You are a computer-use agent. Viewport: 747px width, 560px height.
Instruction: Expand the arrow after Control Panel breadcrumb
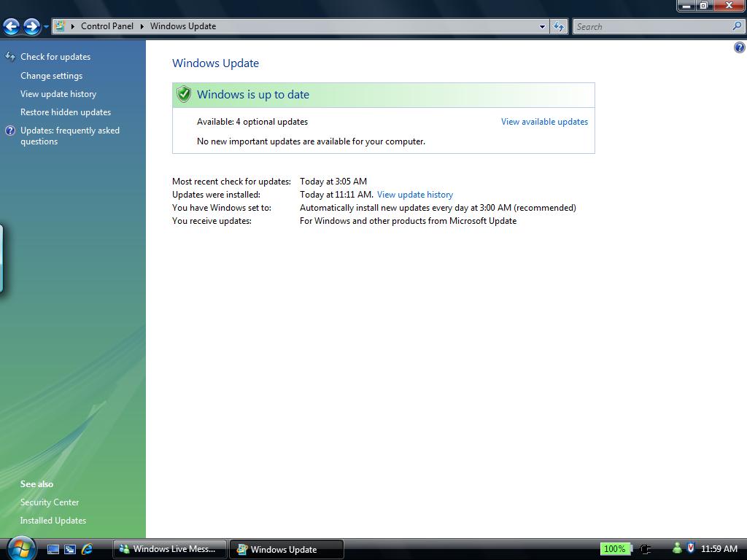(142, 26)
